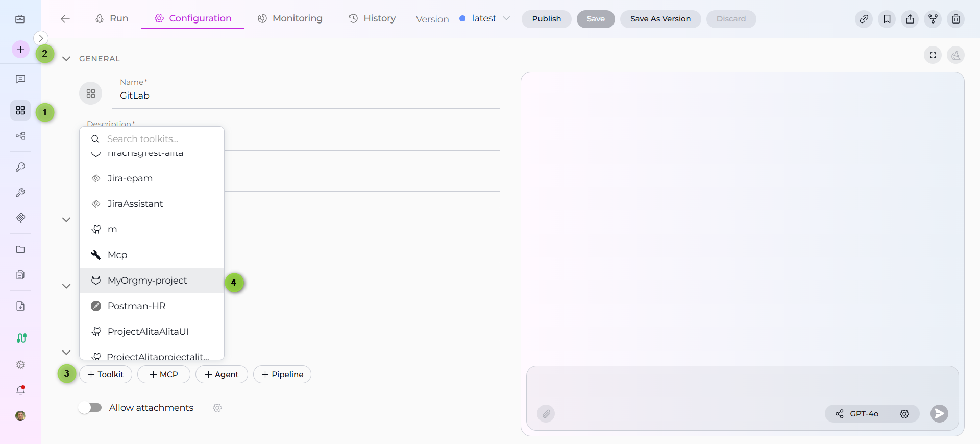Open the model settings gear beside GPT-4o

coord(904,413)
